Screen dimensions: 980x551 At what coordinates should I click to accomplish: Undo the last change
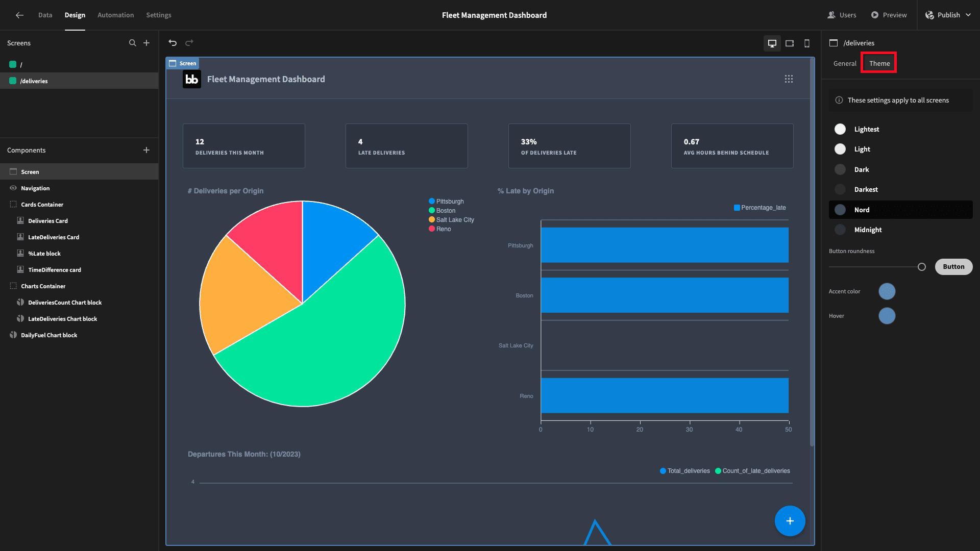[x=173, y=43]
